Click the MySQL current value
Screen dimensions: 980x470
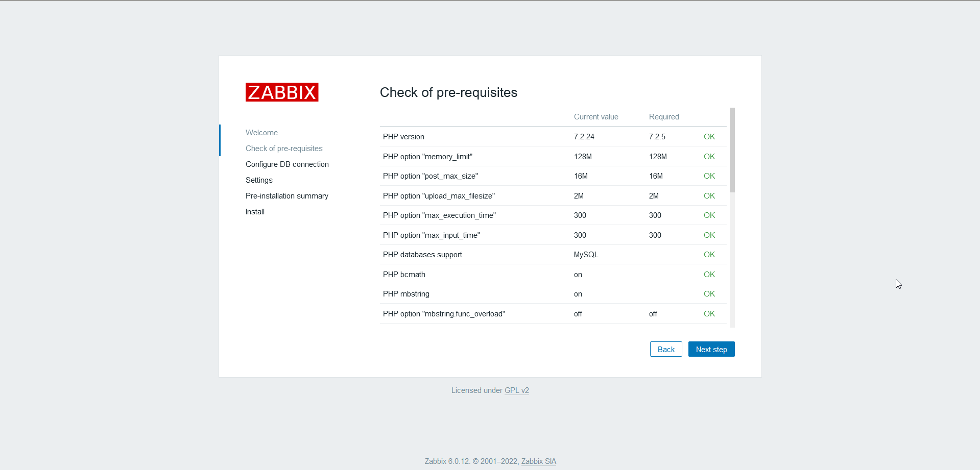point(586,255)
